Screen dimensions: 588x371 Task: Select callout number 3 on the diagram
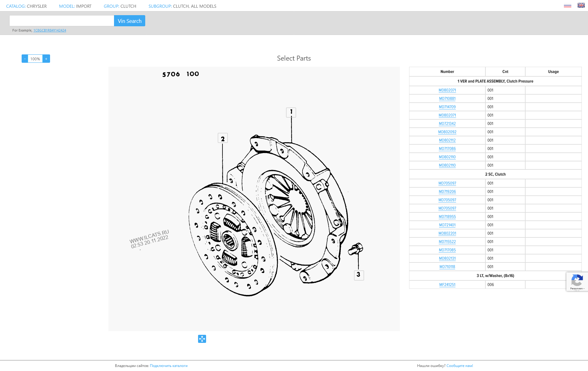point(358,275)
